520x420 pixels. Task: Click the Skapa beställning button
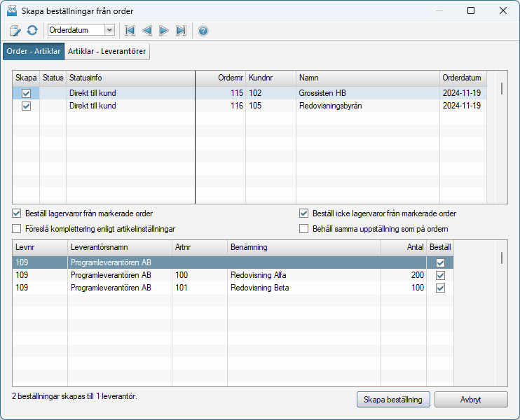coord(393,400)
